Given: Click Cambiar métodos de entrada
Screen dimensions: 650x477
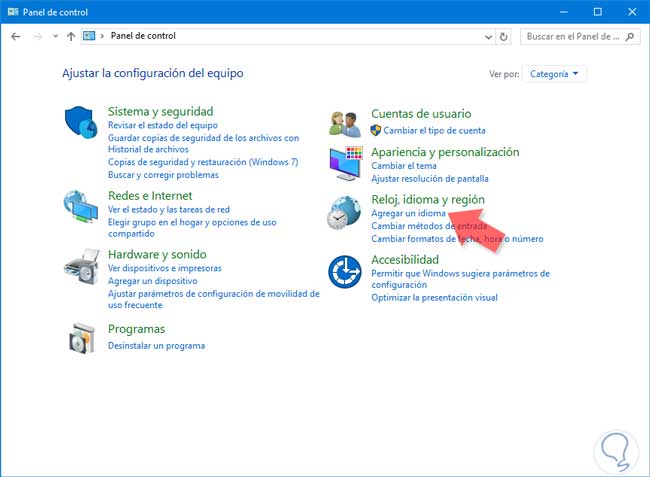Looking at the screenshot, I should pyautogui.click(x=429, y=226).
